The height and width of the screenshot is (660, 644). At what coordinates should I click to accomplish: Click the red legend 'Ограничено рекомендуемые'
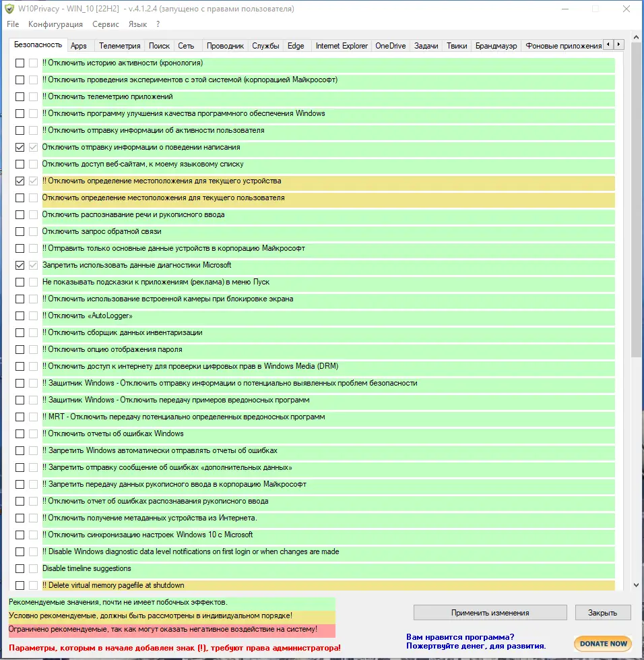172,629
